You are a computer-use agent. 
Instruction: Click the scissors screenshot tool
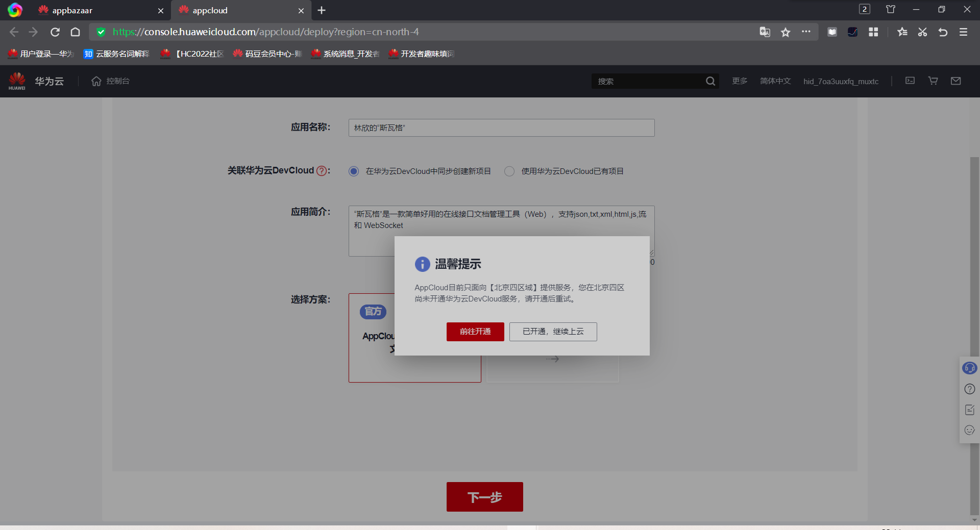click(x=922, y=32)
